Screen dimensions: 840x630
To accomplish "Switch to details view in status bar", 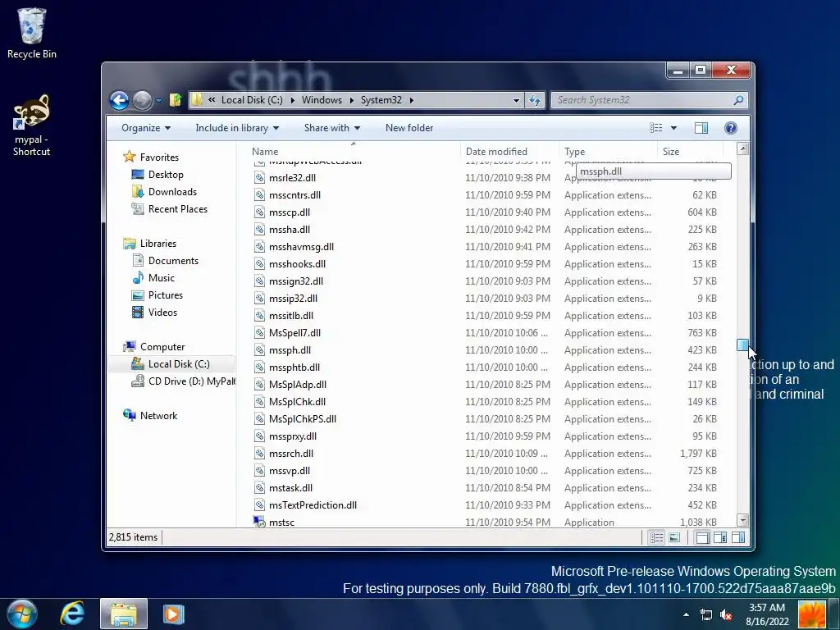I will point(657,537).
